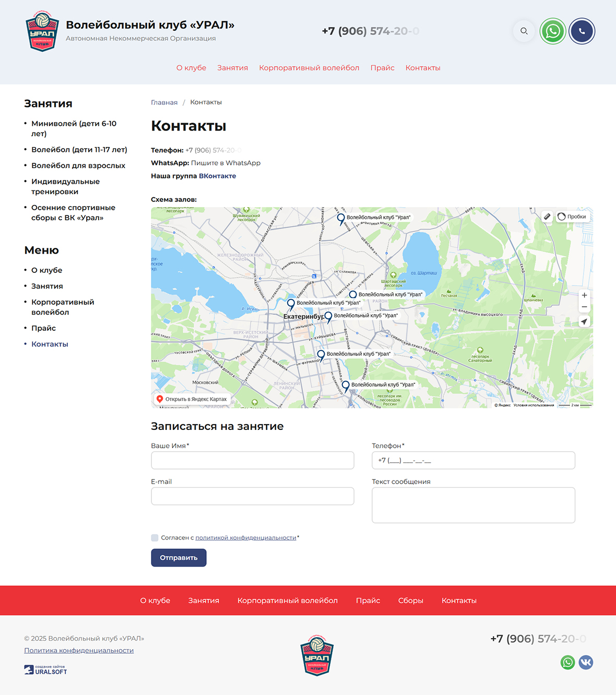The image size is (616, 695).
Task: Zoom in on the map
Action: (x=584, y=295)
